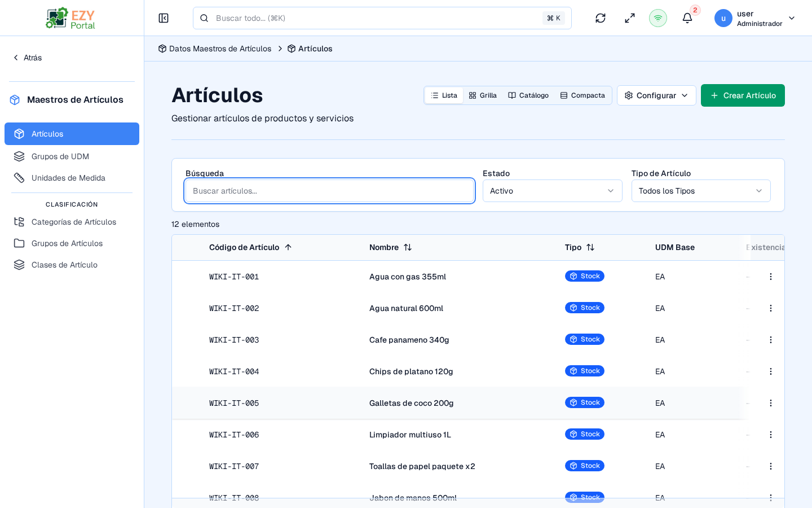Screen dimensions: 812x508
Task: Open the user Administrador account menu chevron
Action: pyautogui.click(x=792, y=18)
